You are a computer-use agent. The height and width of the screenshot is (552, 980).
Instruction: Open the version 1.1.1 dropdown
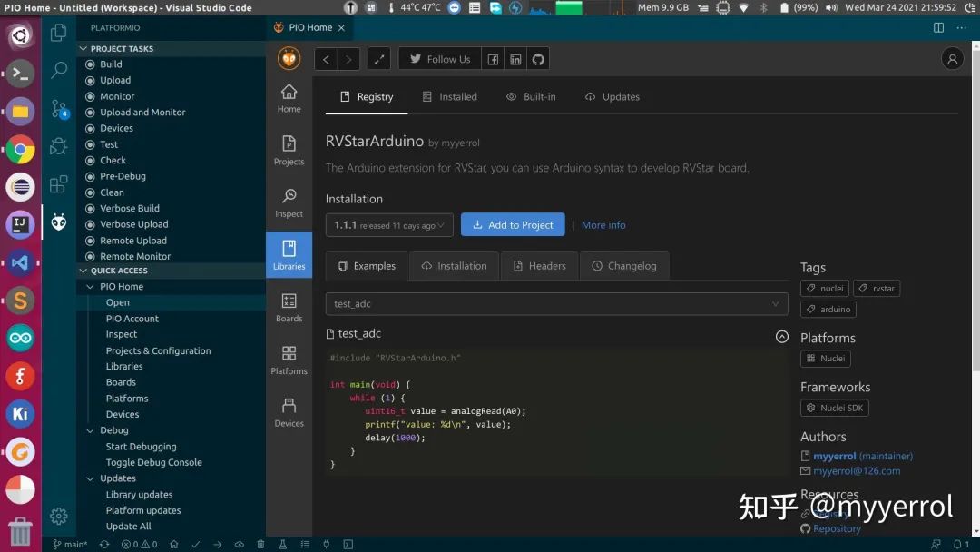389,225
